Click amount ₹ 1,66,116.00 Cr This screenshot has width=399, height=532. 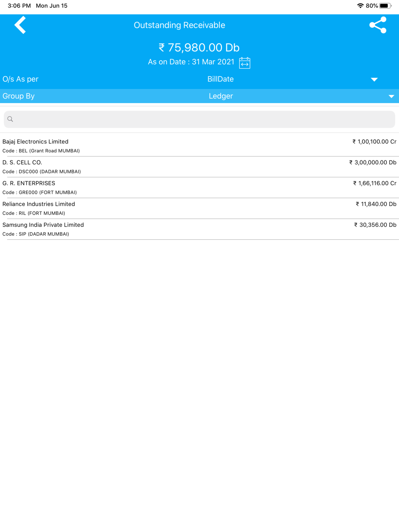click(x=375, y=183)
